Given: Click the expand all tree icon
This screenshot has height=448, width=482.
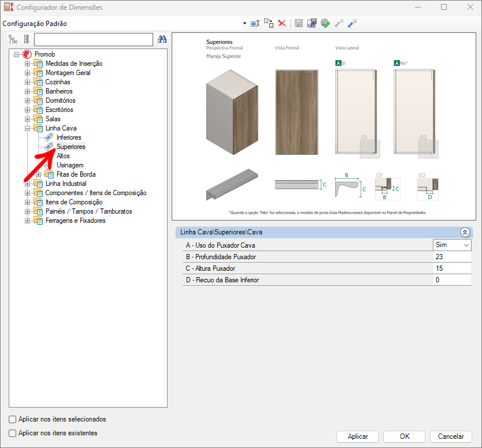Looking at the screenshot, I should (13, 39).
